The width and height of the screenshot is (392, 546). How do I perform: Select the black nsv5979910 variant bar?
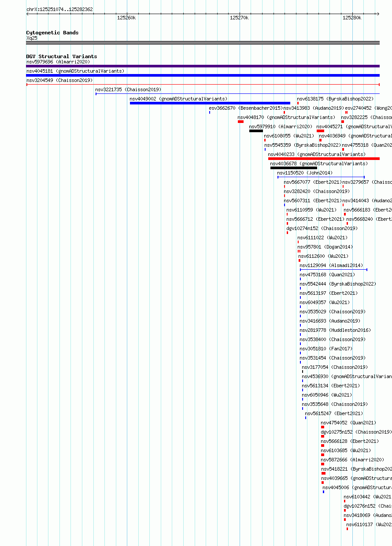tap(256, 131)
